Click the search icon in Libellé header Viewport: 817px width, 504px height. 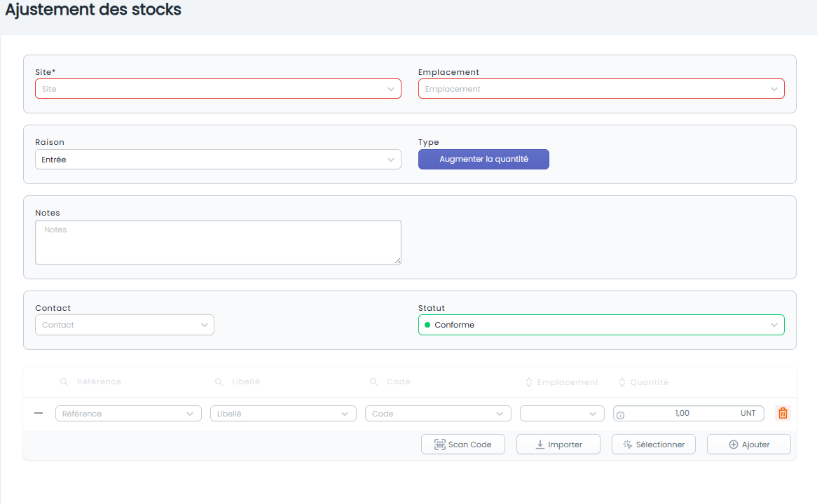tap(219, 382)
